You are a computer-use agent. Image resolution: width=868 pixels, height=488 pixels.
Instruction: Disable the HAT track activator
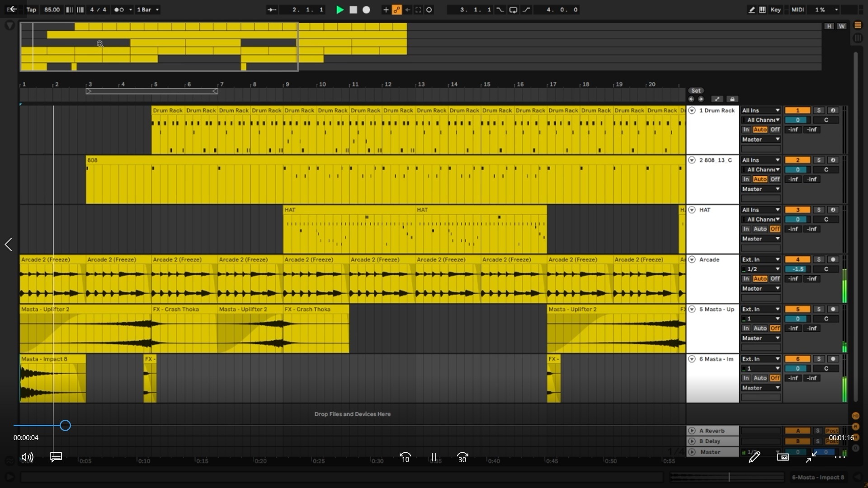click(798, 210)
